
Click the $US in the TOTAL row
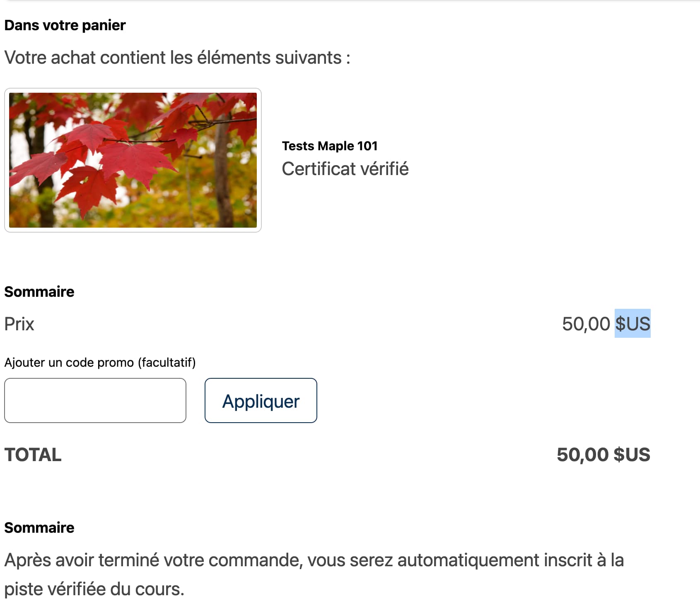[x=632, y=454]
